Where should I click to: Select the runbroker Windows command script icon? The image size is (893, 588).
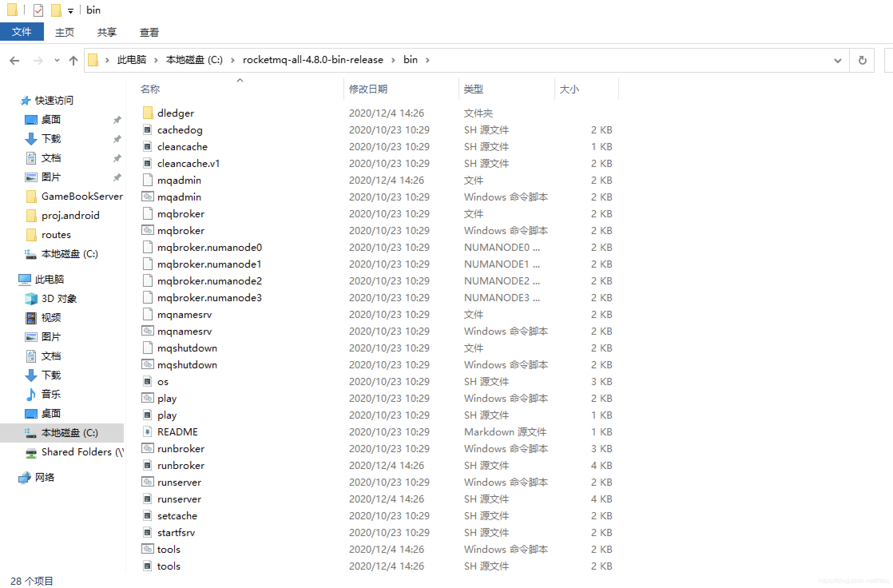coord(148,449)
